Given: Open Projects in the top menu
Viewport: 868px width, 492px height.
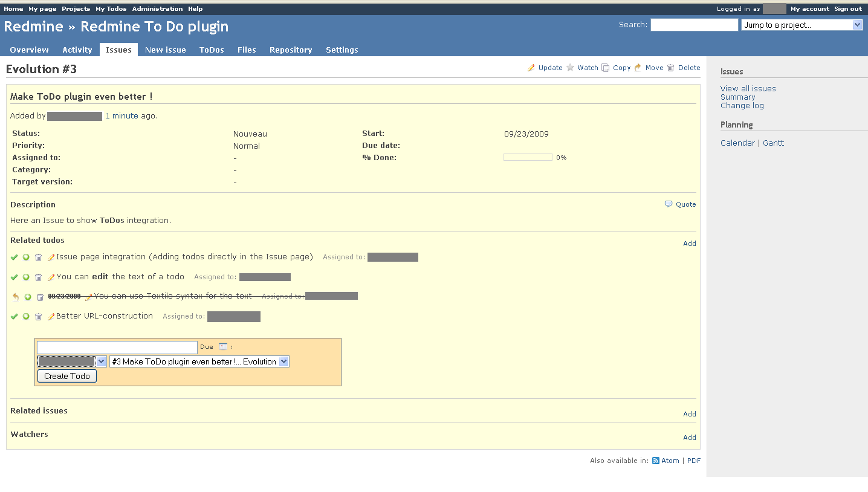Looking at the screenshot, I should (x=76, y=9).
